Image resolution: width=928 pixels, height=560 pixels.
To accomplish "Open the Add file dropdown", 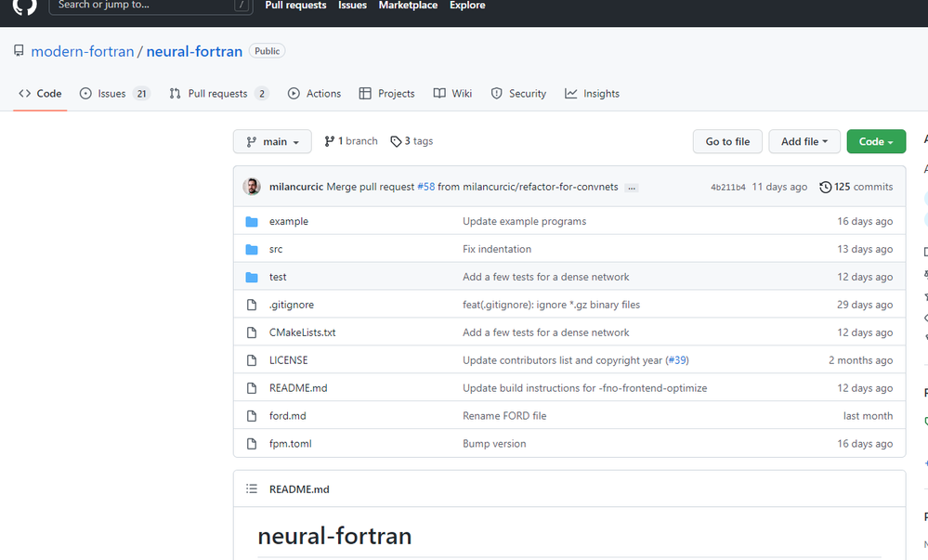I will (804, 141).
